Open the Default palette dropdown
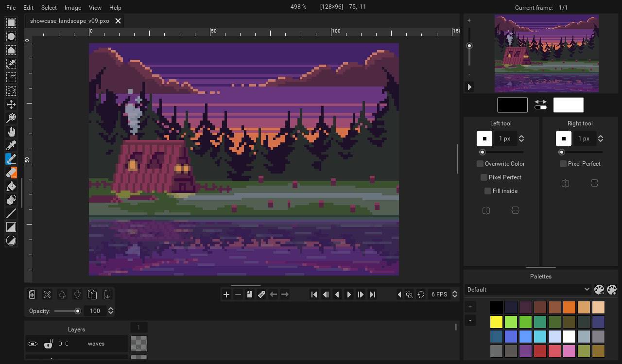 pyautogui.click(x=527, y=290)
